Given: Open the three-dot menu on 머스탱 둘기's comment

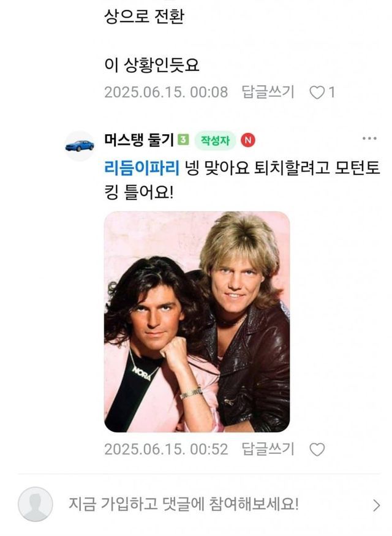Looking at the screenshot, I should tap(369, 138).
